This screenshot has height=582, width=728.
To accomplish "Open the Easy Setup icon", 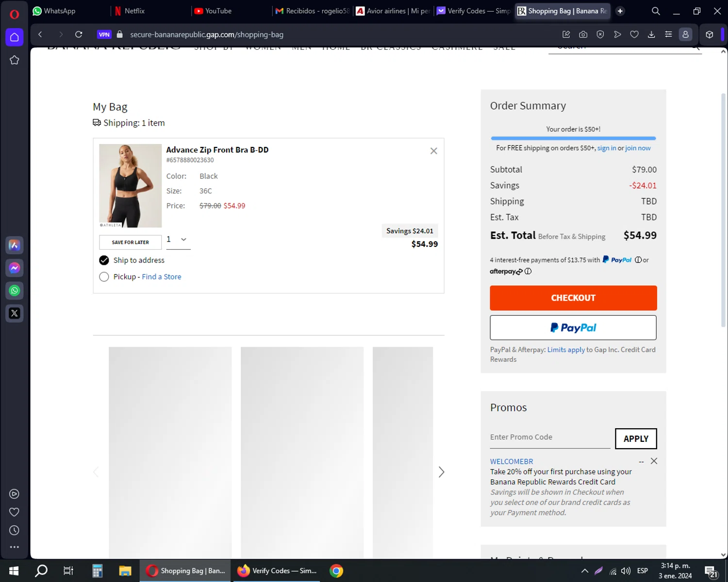I will (x=668, y=34).
